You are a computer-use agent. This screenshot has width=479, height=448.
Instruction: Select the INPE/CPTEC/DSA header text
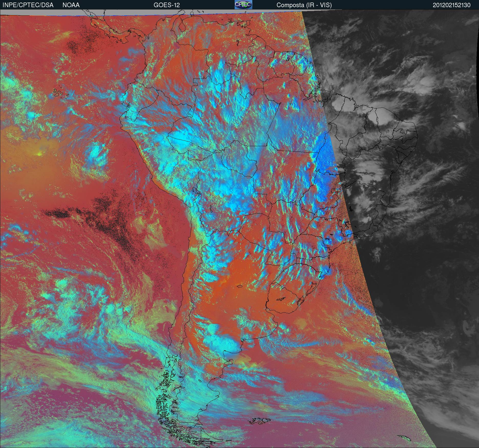tap(28, 5)
